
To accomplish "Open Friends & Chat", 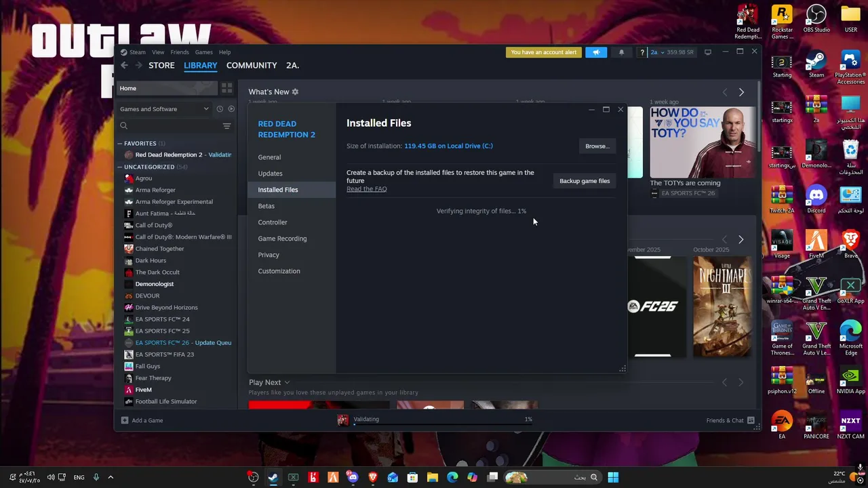I will [730, 420].
